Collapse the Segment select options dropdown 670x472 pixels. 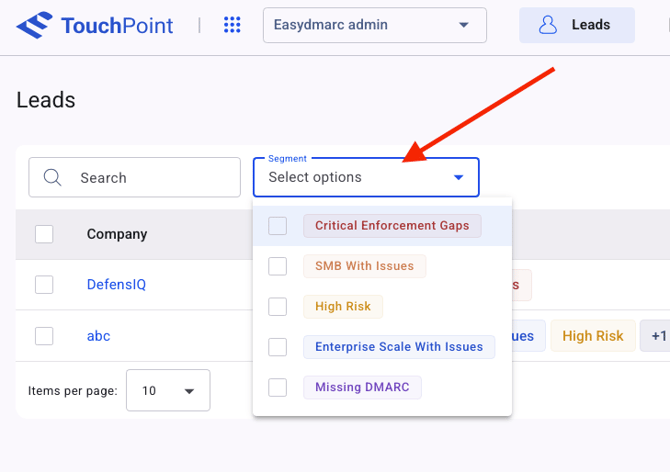coord(458,178)
